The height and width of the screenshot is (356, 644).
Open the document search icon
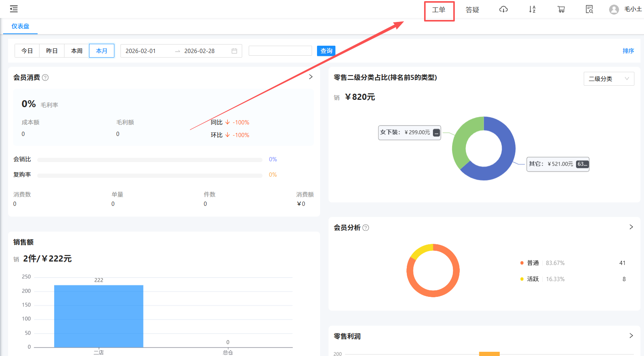589,9
